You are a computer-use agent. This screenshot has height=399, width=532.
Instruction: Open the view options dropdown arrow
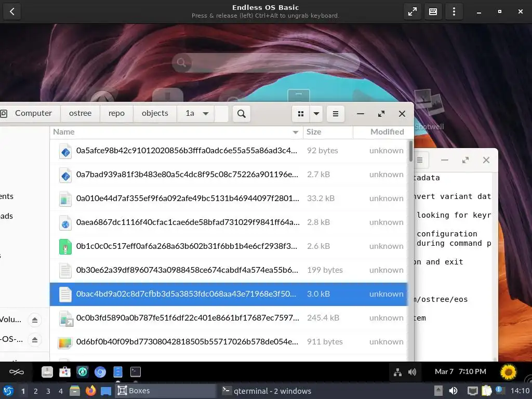point(316,114)
